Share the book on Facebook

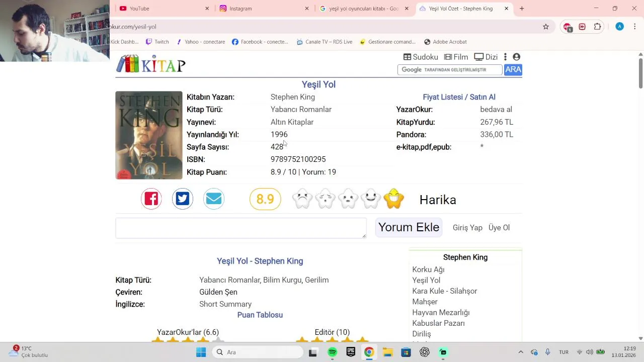[151, 199]
